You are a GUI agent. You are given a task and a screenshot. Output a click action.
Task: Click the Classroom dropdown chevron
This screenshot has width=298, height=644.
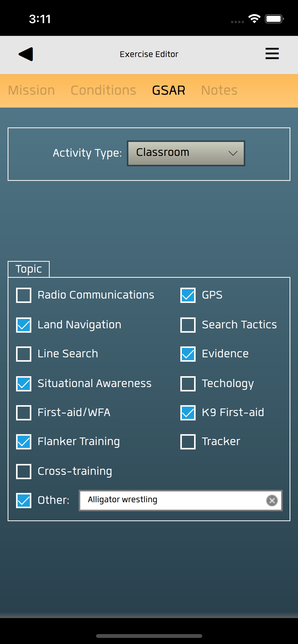tap(233, 153)
